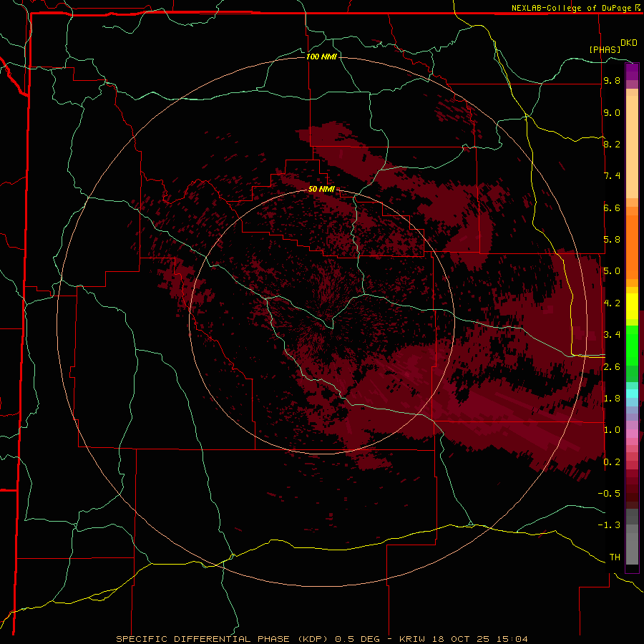This screenshot has height=644, width=644.
Task: Click the 9.8 value on the color scale
Action: 612,80
